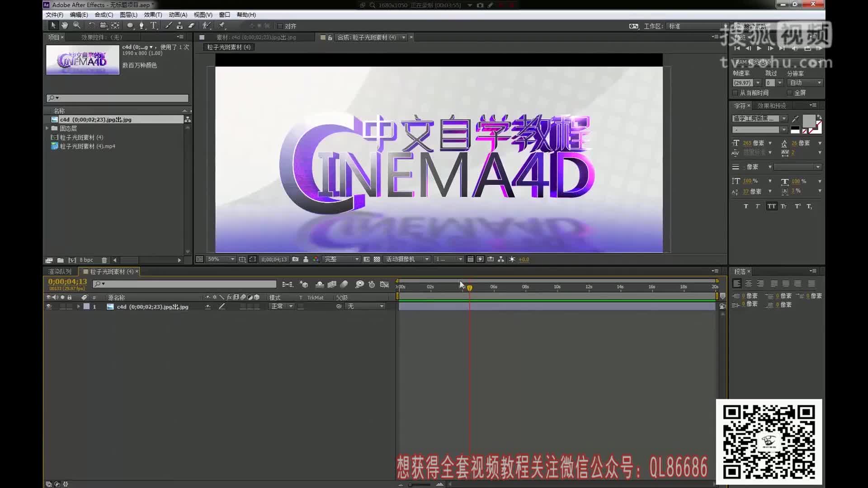
Task: Delete selected project item with trash icon
Action: [x=104, y=260]
